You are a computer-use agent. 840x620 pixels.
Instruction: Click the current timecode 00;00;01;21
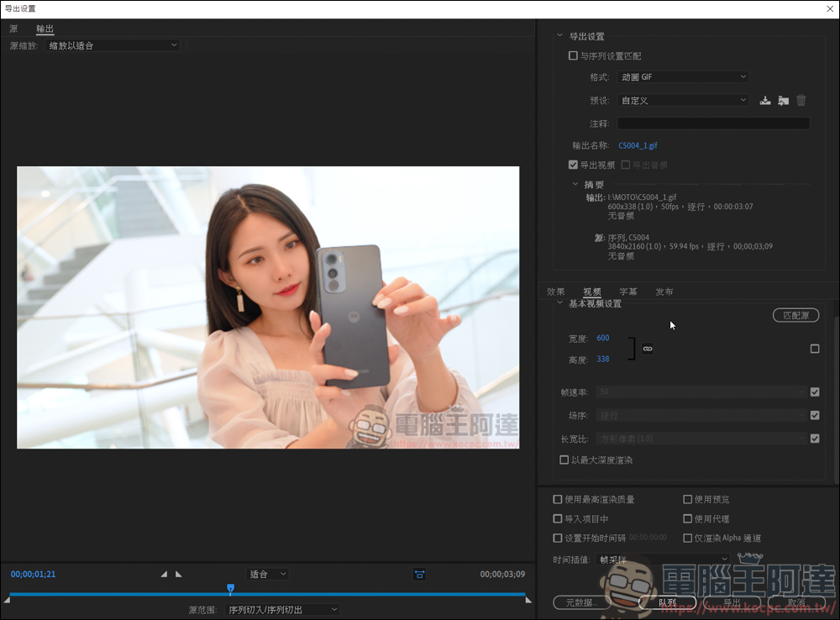34,574
